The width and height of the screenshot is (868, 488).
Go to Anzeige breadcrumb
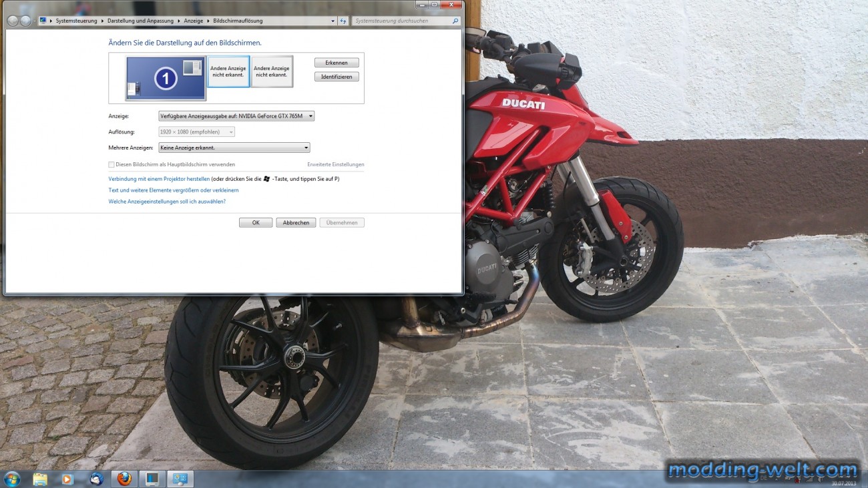pos(194,21)
